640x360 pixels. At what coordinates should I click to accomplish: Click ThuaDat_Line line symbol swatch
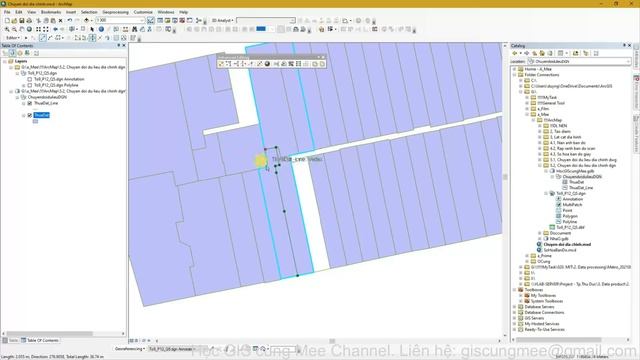(36, 109)
